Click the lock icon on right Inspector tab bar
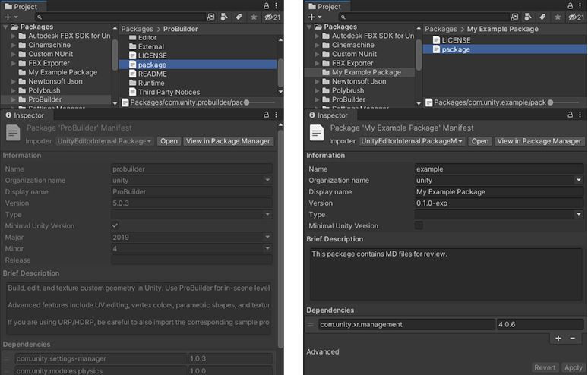 [x=569, y=115]
